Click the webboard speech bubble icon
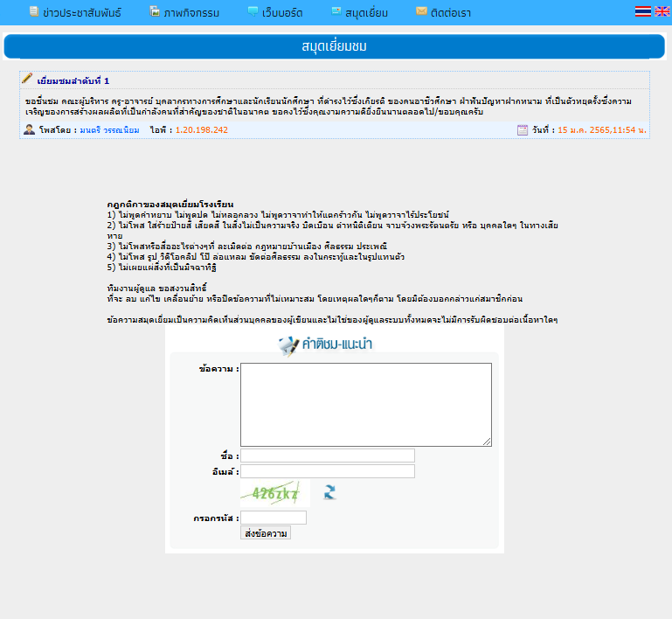The image size is (672, 619). click(x=253, y=11)
